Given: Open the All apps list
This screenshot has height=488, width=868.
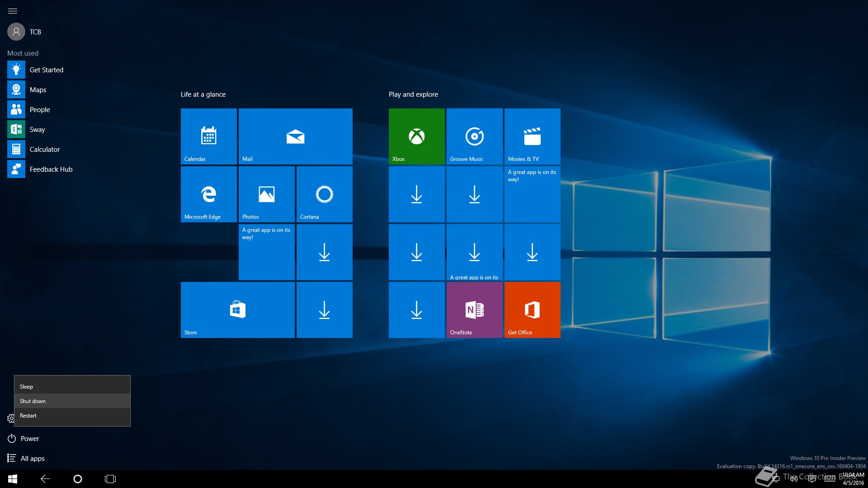Looking at the screenshot, I should (x=26, y=458).
